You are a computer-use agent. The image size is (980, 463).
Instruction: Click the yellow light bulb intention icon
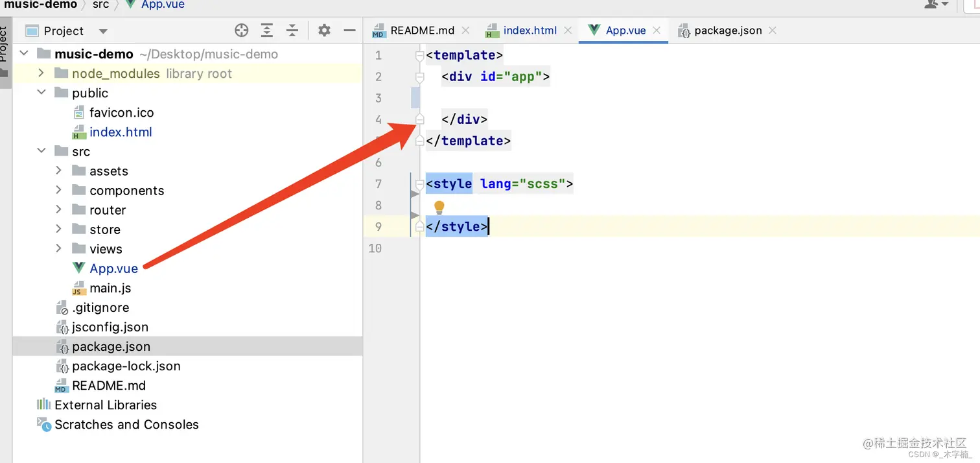(439, 207)
